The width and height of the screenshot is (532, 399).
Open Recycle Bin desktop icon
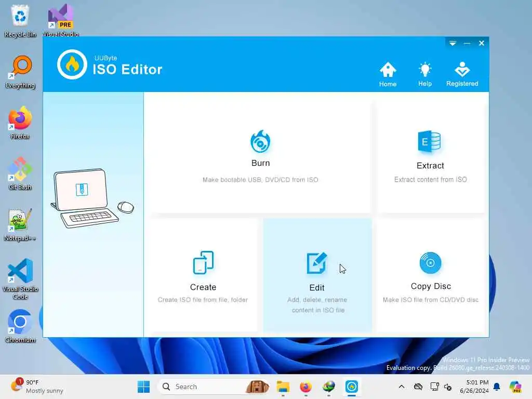click(x=20, y=21)
